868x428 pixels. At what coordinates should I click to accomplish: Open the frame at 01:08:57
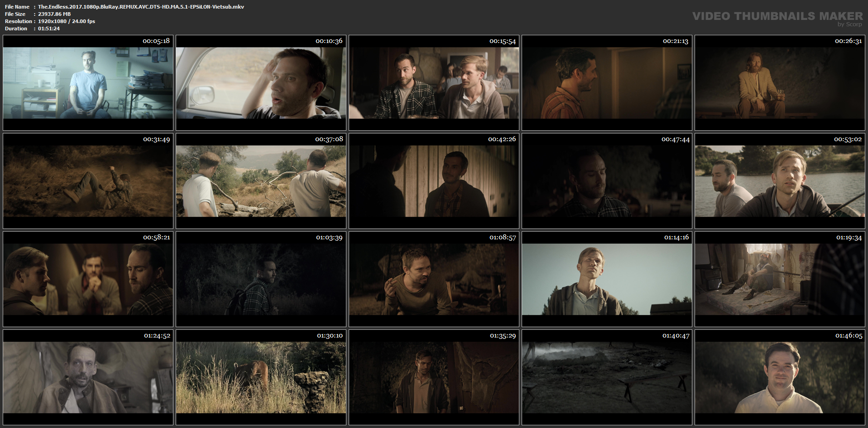[434, 279]
